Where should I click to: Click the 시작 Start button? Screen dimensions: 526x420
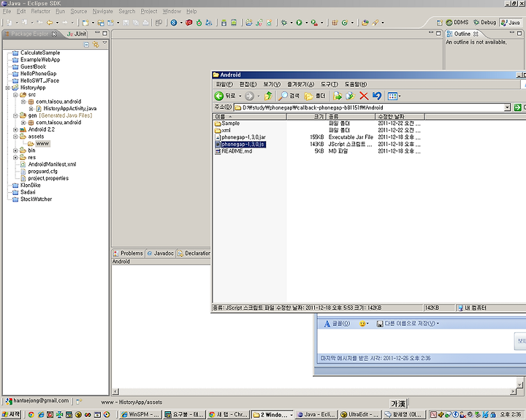[x=11, y=415]
